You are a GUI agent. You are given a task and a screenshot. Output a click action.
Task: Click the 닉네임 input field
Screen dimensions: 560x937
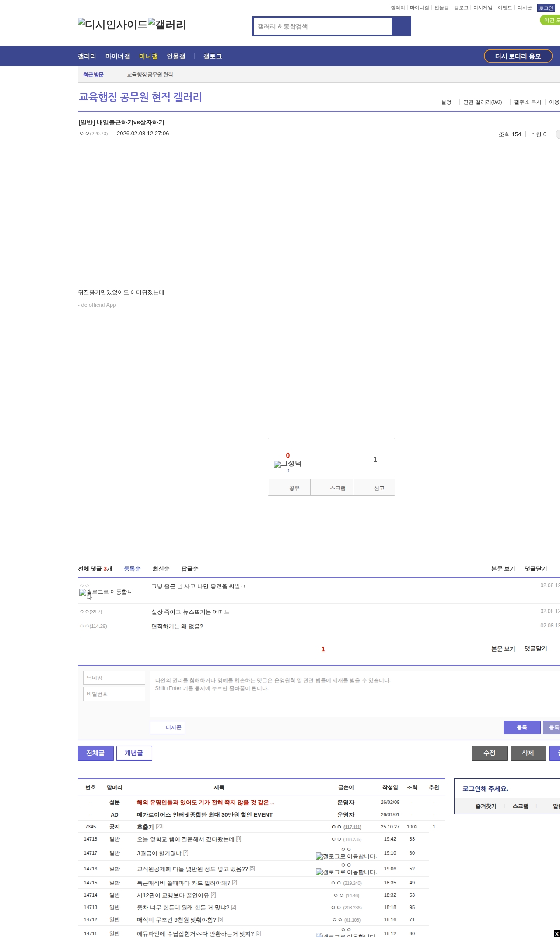(114, 678)
